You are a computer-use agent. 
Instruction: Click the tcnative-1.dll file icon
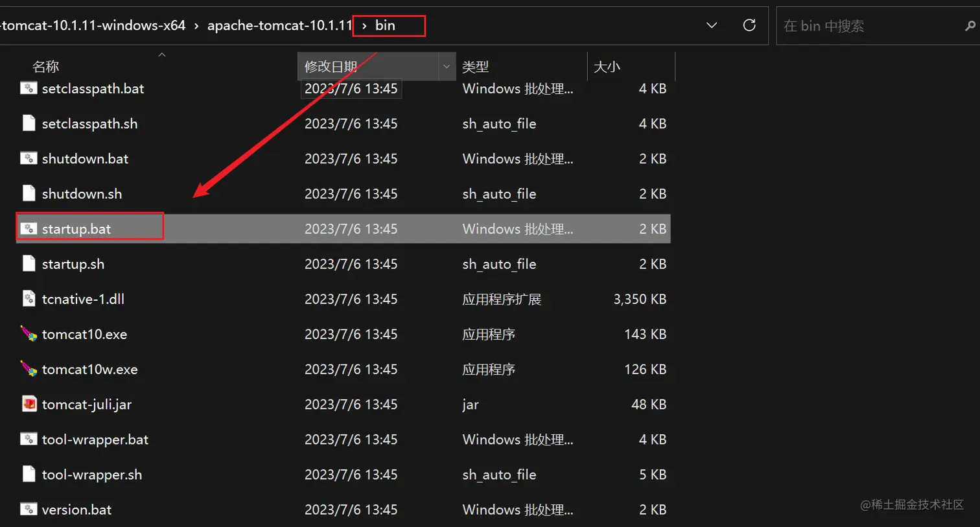[29, 298]
